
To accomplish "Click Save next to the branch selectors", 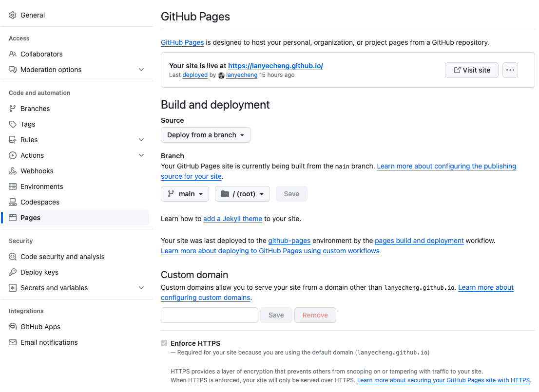I will [291, 194].
